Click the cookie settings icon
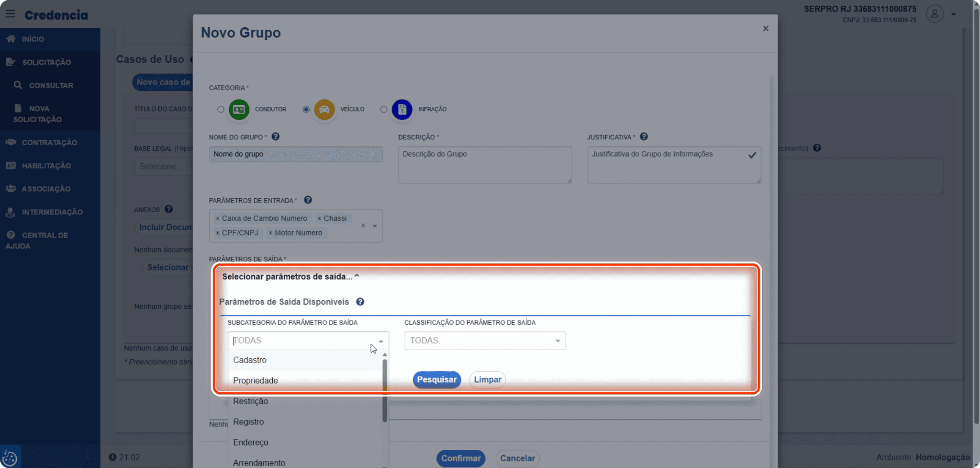980x468 pixels. 10,458
